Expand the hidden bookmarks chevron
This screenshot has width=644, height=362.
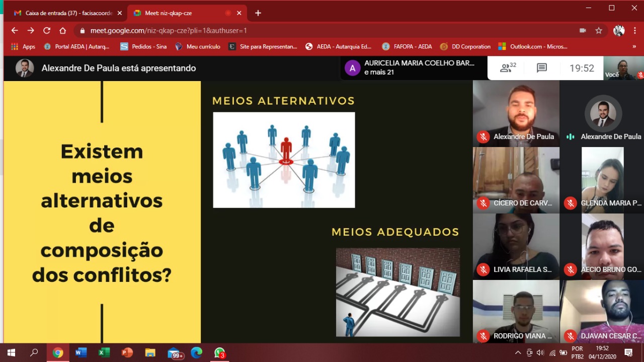coord(634,46)
